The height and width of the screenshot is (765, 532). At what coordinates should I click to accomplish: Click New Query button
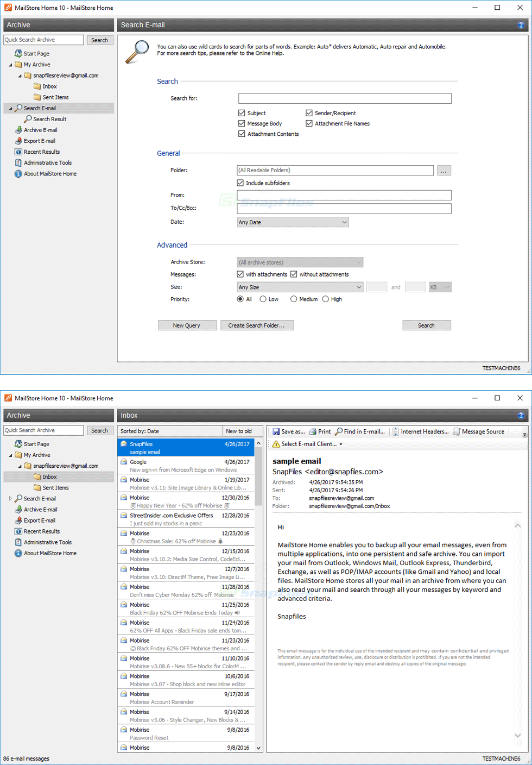[187, 325]
